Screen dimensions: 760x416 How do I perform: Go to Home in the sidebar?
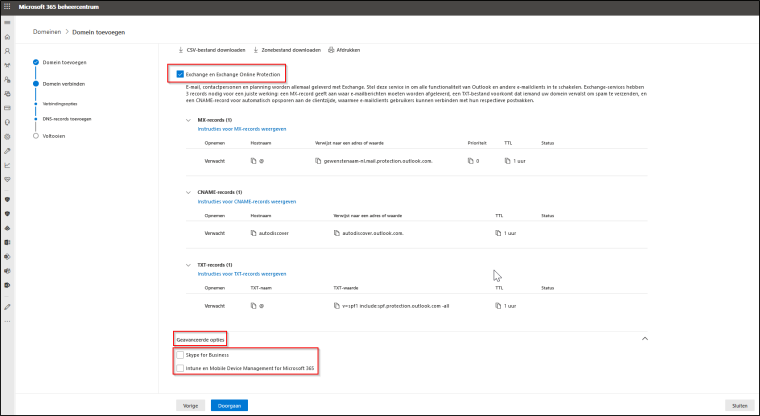[7, 37]
